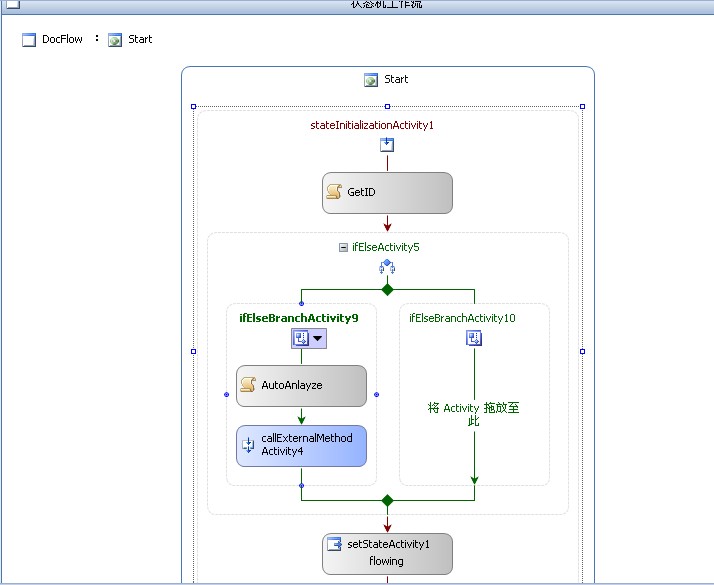
Task: Select the stateInitializationActivity1 title text
Action: point(372,125)
